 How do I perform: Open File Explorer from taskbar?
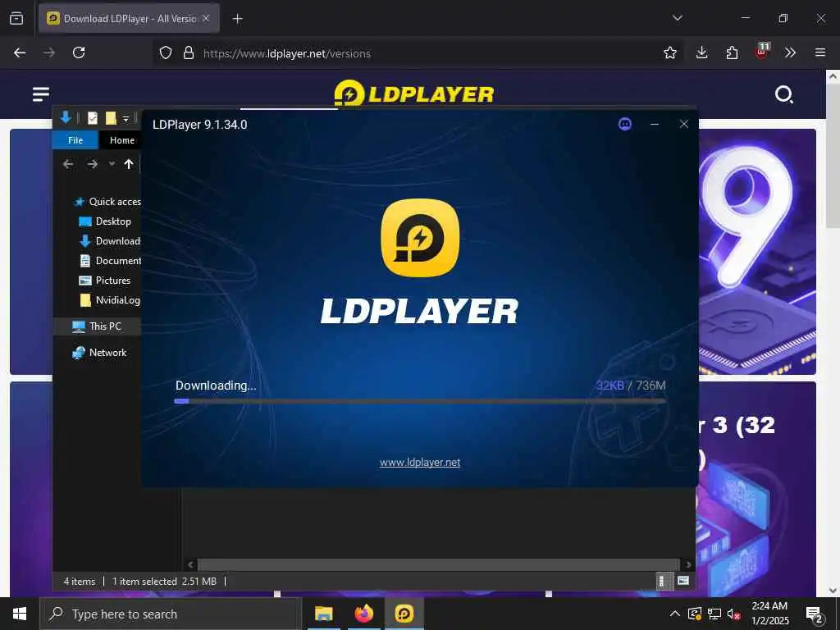(323, 614)
